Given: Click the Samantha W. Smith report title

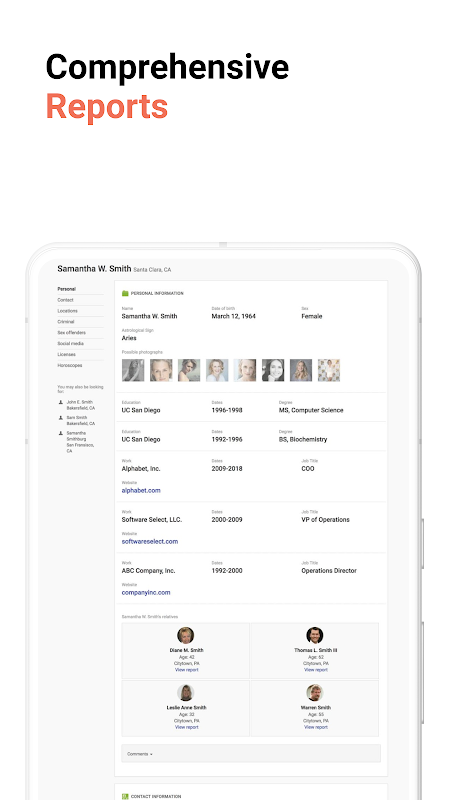Looking at the screenshot, I should pyautogui.click(x=94, y=268).
